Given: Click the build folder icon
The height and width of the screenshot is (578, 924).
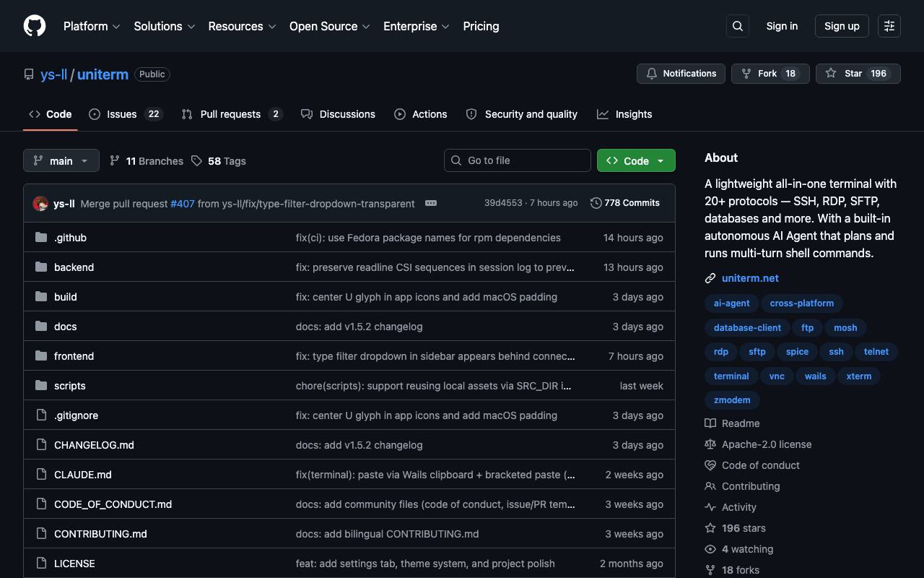Looking at the screenshot, I should coord(41,297).
